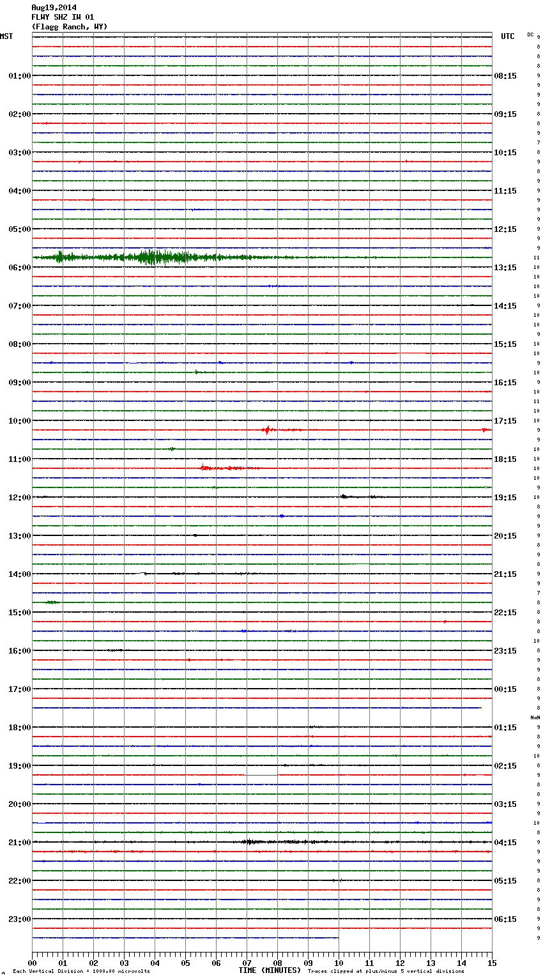Click minute tick 02 on the bottom axis

point(93,963)
